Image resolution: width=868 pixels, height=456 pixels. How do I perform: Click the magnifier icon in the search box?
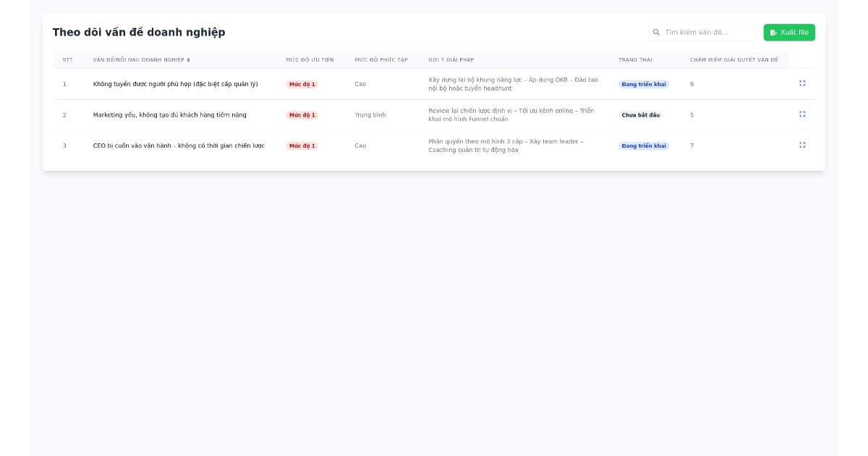point(656,32)
